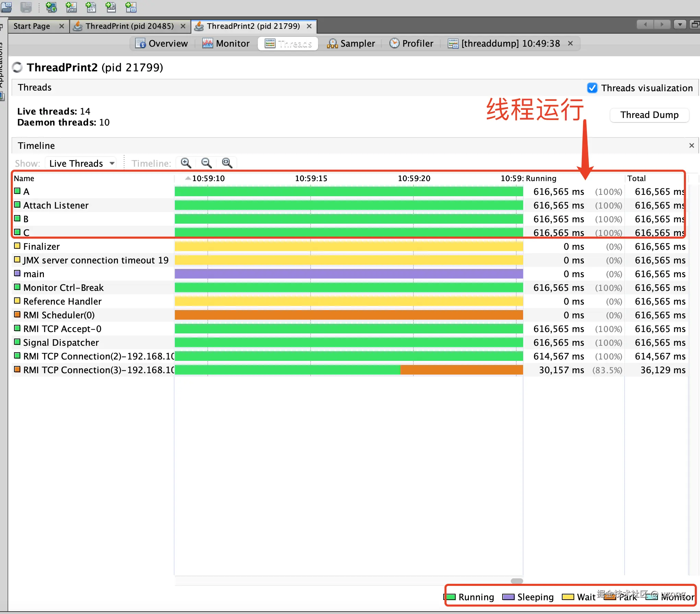Click the Thread Dump button
The height and width of the screenshot is (614, 700).
click(x=649, y=115)
